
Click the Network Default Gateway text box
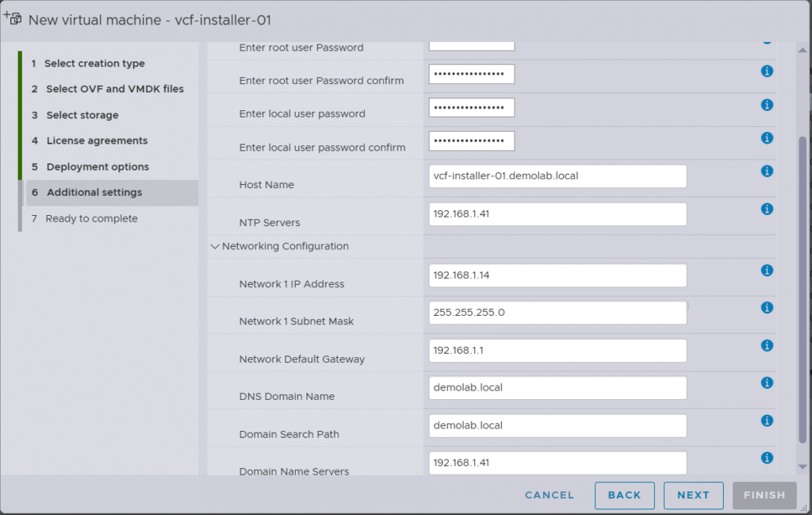[557, 351]
